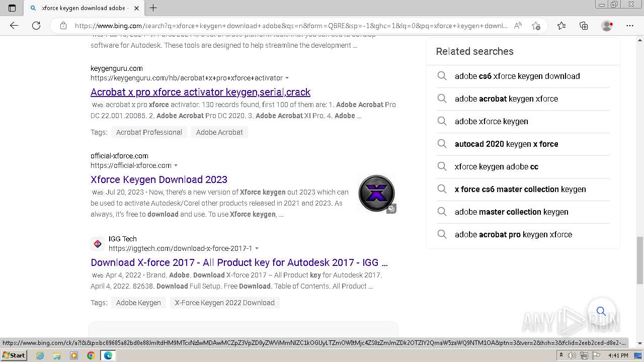Viewport: 644px width, 362px height.
Task: Reload the page with the refresh icon
Action: click(36, 26)
